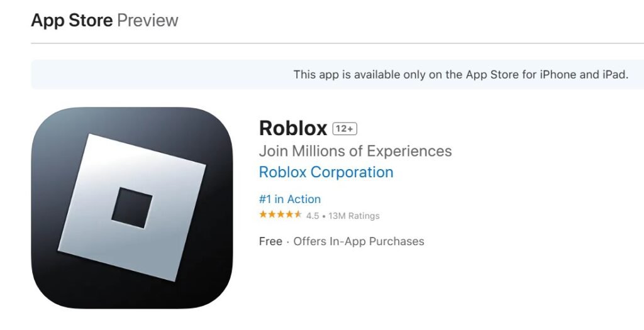Open the Roblox Corporation developer link
Viewport: 644px width, 330px height.
coord(326,172)
